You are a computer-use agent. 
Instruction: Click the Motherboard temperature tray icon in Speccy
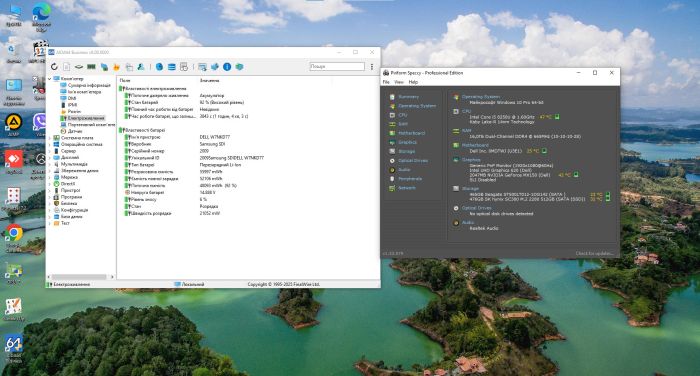(x=544, y=151)
